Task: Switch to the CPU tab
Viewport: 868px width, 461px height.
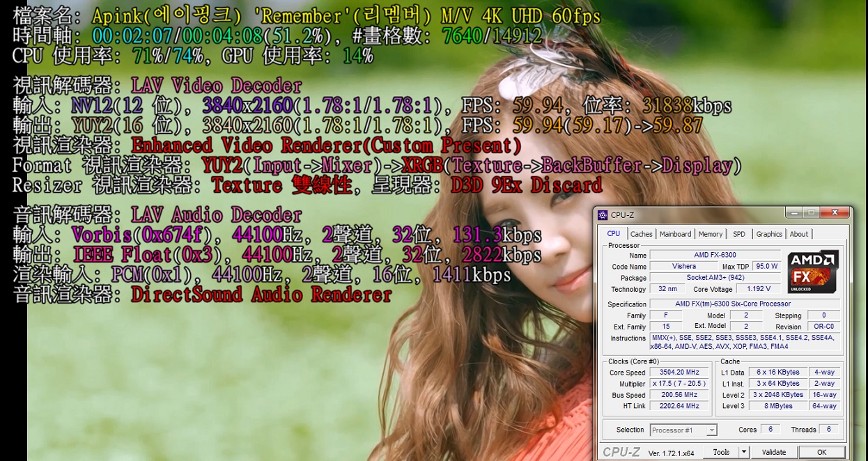Action: point(614,234)
